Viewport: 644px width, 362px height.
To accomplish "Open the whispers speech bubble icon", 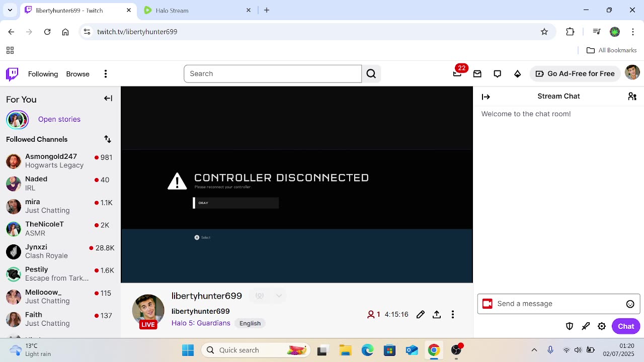I will coord(498,74).
